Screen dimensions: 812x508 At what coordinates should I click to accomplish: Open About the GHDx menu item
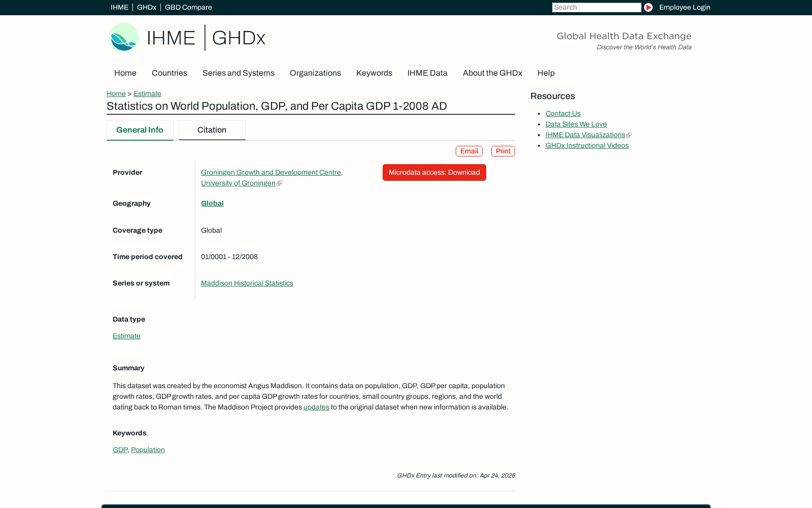pyautogui.click(x=492, y=73)
